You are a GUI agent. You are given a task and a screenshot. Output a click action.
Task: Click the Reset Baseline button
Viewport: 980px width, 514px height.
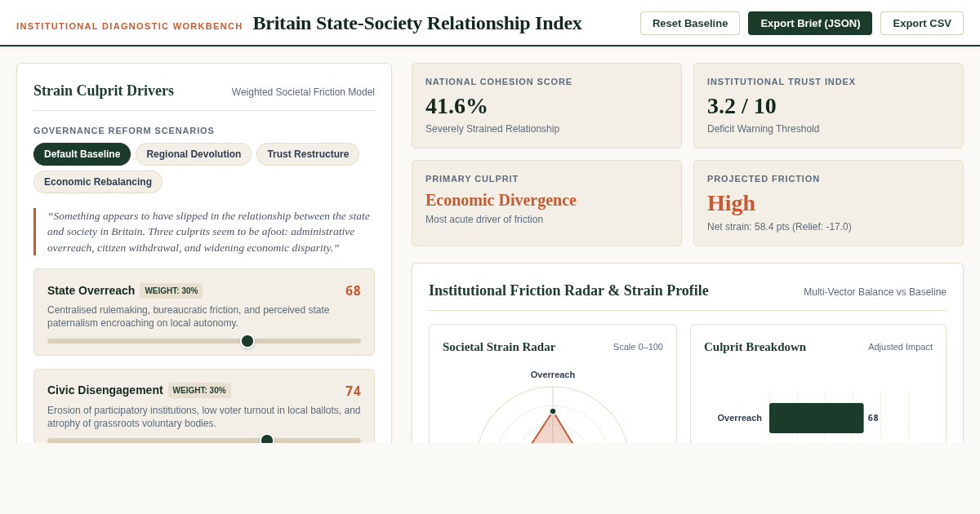point(690,23)
